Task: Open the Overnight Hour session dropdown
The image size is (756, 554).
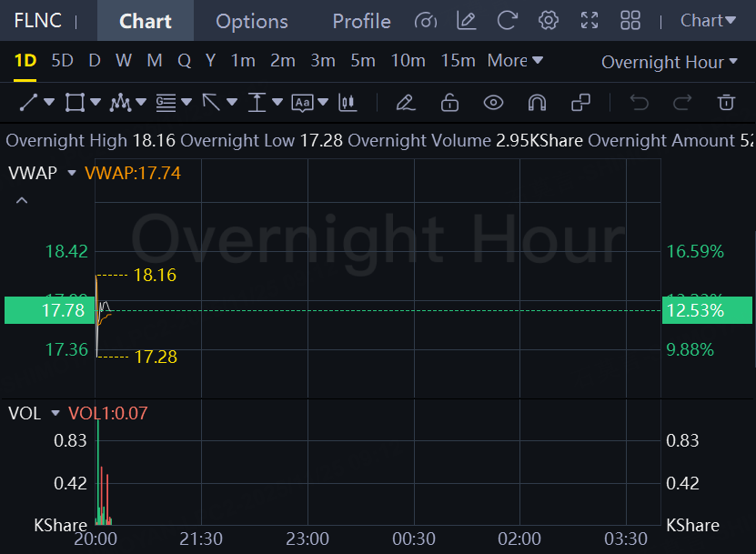Action: [670, 62]
